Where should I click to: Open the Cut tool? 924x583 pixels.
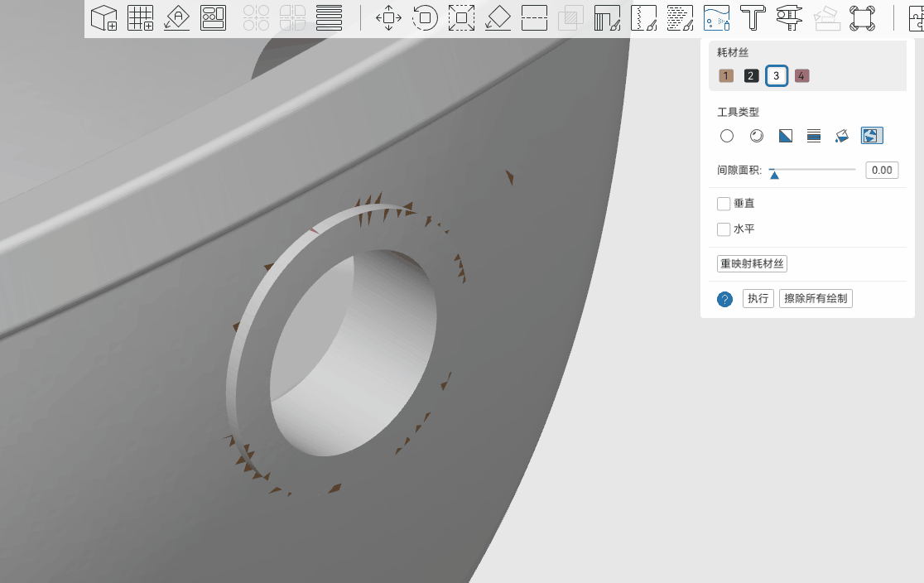[535, 17]
